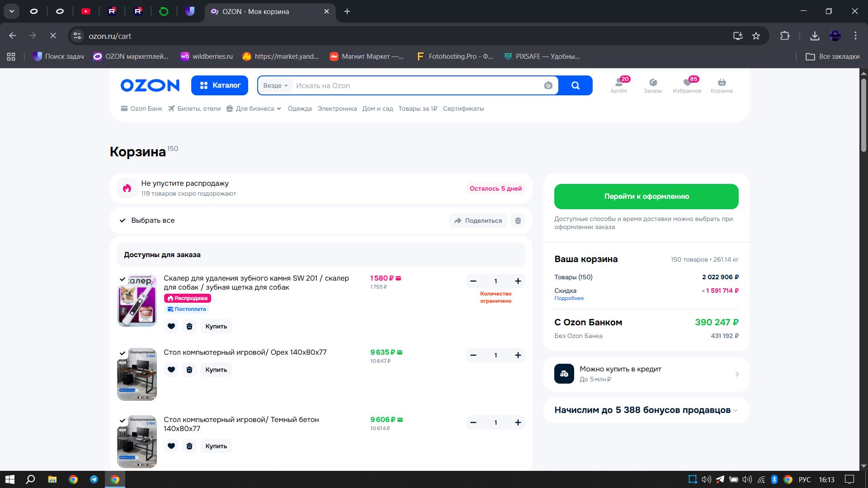Open the Одежда category link
The height and width of the screenshot is (488, 868).
(x=300, y=108)
